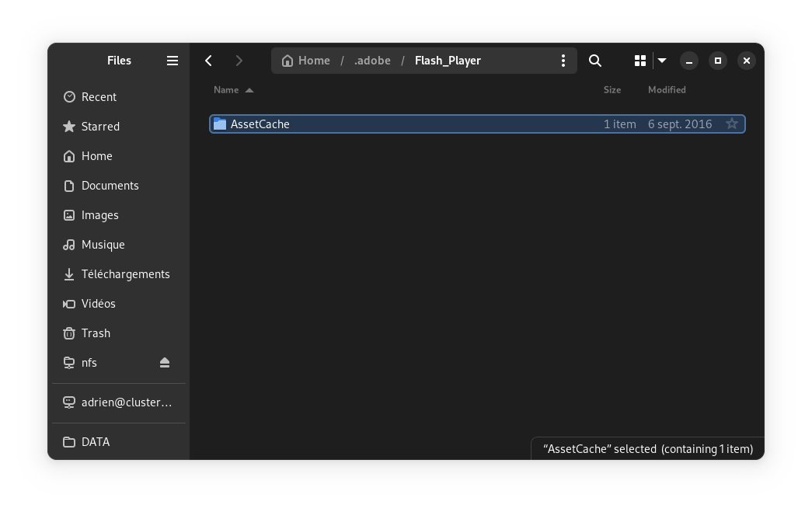Open the adrien@cluster network location
Image resolution: width=812 pixels, height=512 pixels.
point(119,402)
